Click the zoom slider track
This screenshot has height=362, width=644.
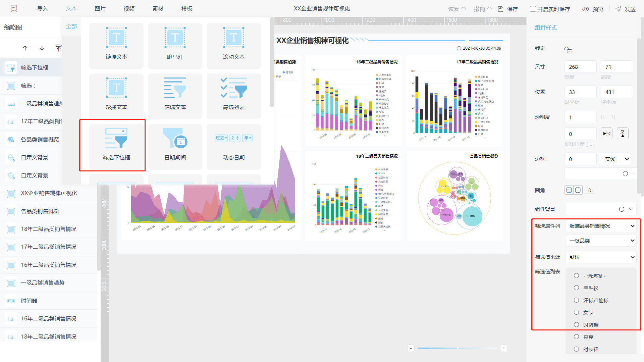(x=458, y=348)
